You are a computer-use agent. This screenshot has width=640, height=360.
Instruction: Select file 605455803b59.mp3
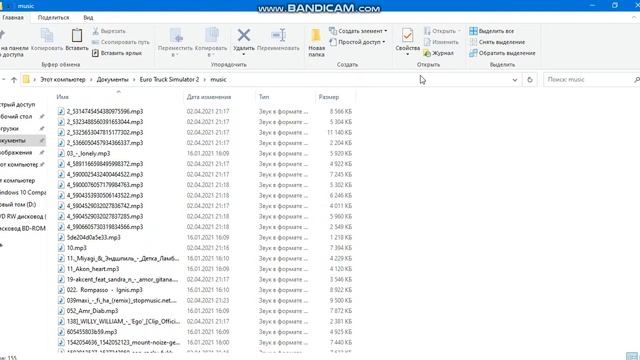[x=92, y=332]
